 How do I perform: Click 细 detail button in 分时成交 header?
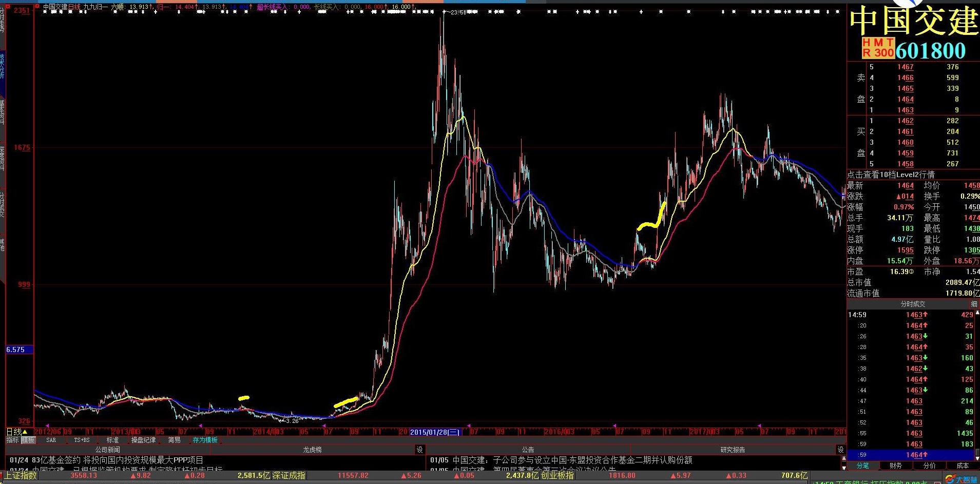coord(974,304)
